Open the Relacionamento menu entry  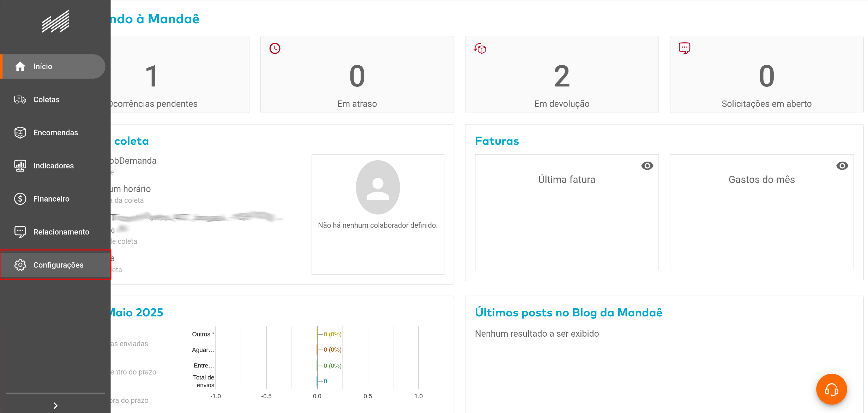tap(61, 232)
